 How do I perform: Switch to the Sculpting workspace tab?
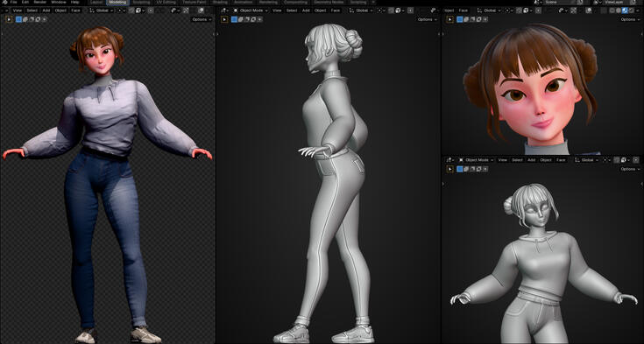click(x=142, y=2)
